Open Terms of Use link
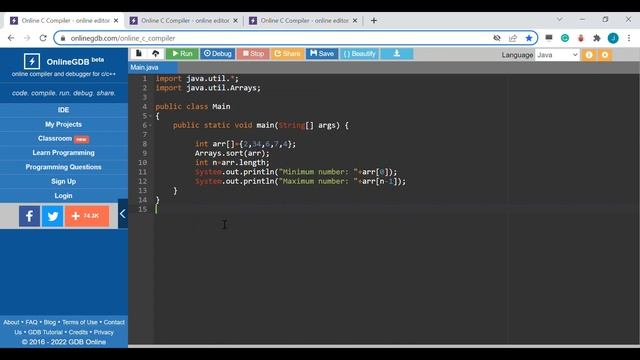 click(x=80, y=322)
